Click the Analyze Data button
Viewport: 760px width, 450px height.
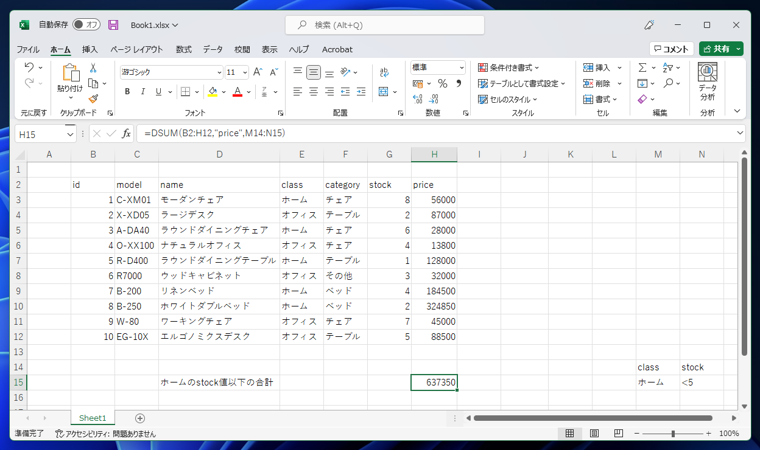point(708,82)
